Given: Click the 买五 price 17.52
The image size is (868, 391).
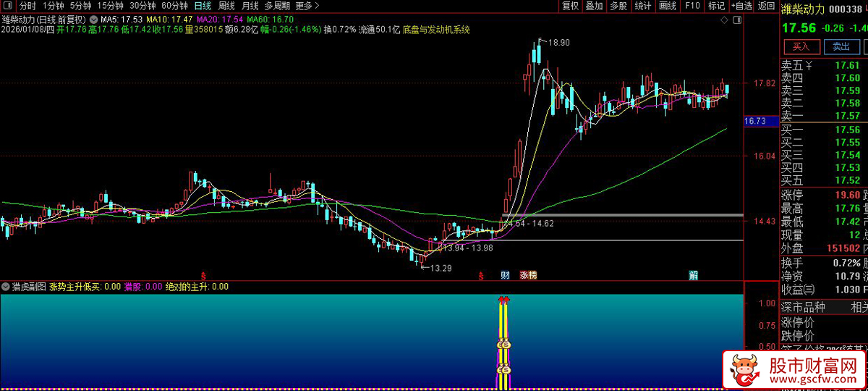Looking at the screenshot, I should pyautogui.click(x=847, y=180).
